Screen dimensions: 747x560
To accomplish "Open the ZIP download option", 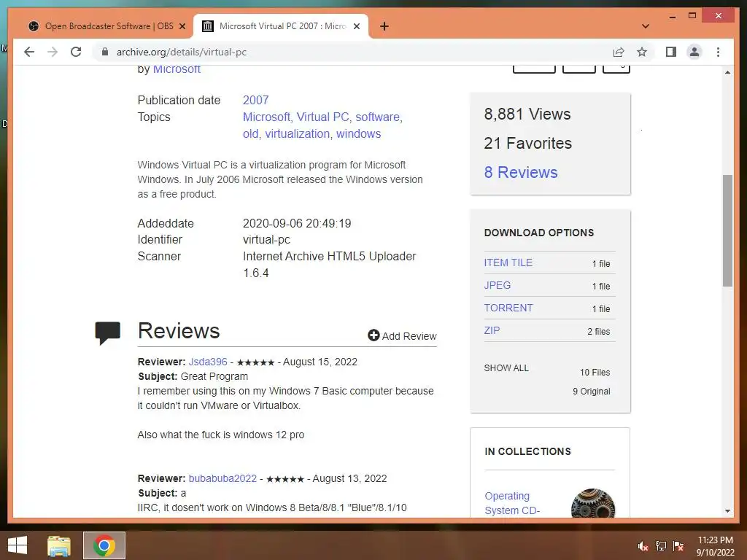I will click(492, 330).
